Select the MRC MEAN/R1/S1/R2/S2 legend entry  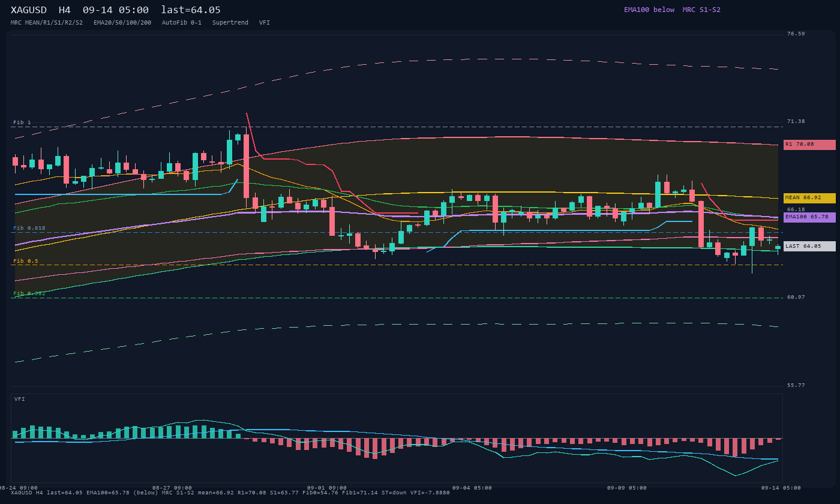[x=47, y=23]
